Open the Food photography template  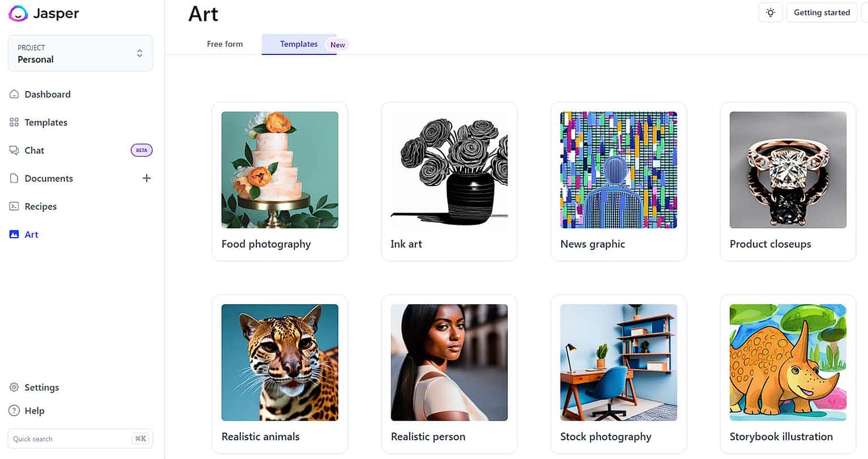pyautogui.click(x=280, y=181)
